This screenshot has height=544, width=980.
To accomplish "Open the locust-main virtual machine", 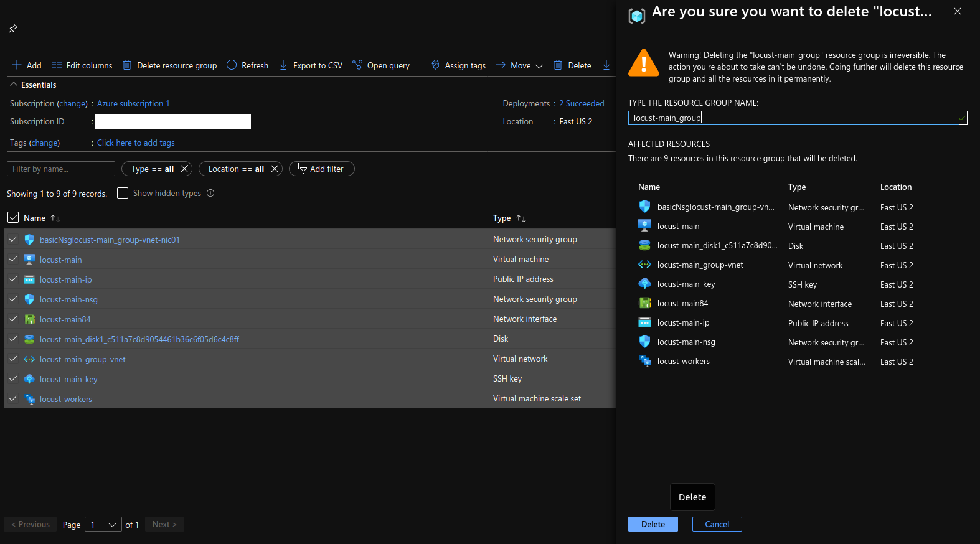I will (x=61, y=260).
